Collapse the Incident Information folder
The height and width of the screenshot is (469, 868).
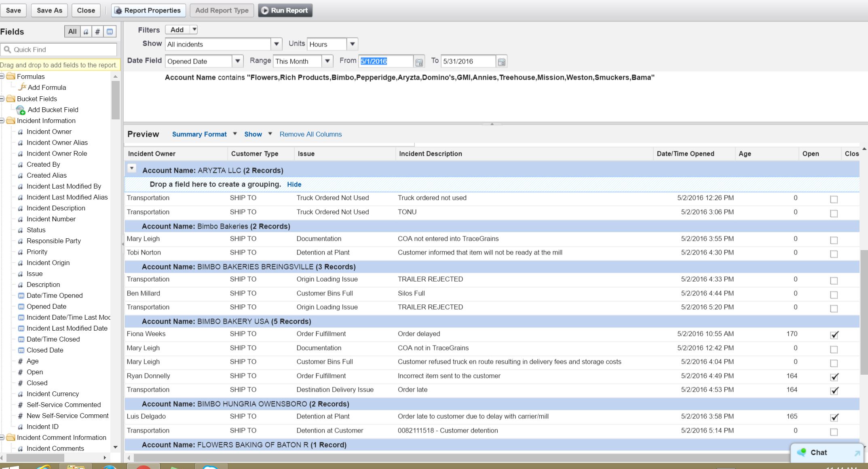click(x=2, y=121)
